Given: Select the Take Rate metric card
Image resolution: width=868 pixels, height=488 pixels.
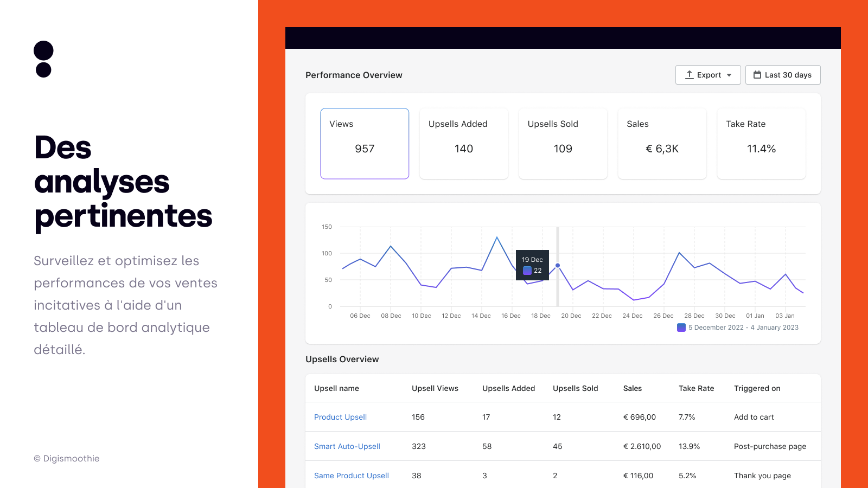Looking at the screenshot, I should (762, 144).
